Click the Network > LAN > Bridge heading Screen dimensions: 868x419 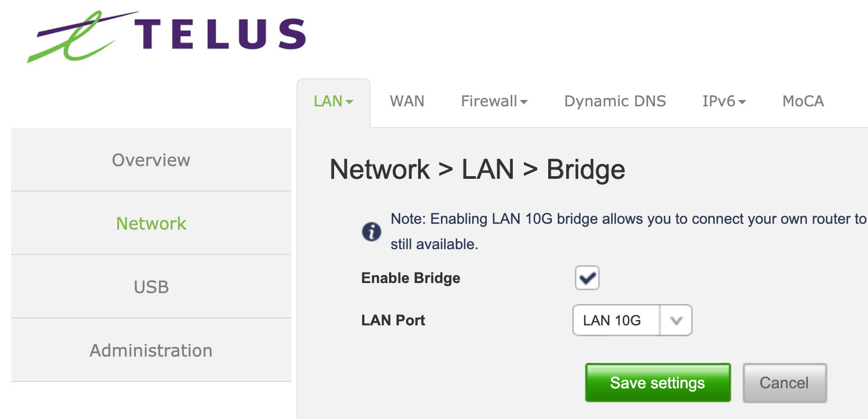[476, 169]
